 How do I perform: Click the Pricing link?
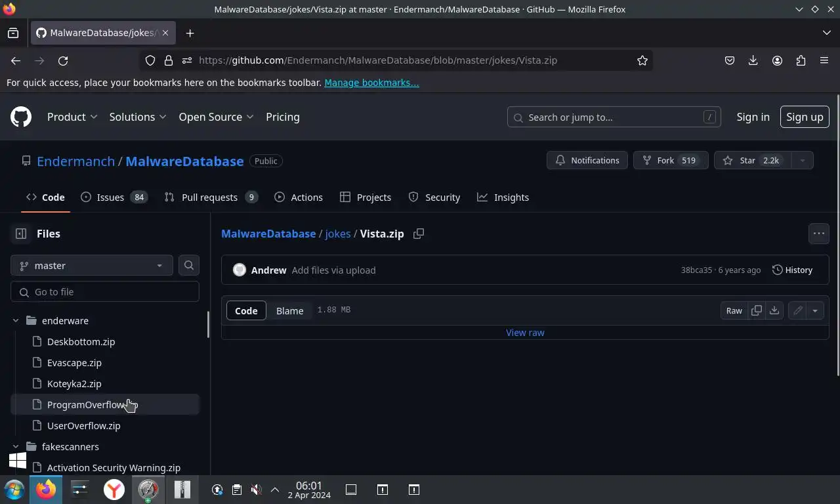pyautogui.click(x=283, y=117)
